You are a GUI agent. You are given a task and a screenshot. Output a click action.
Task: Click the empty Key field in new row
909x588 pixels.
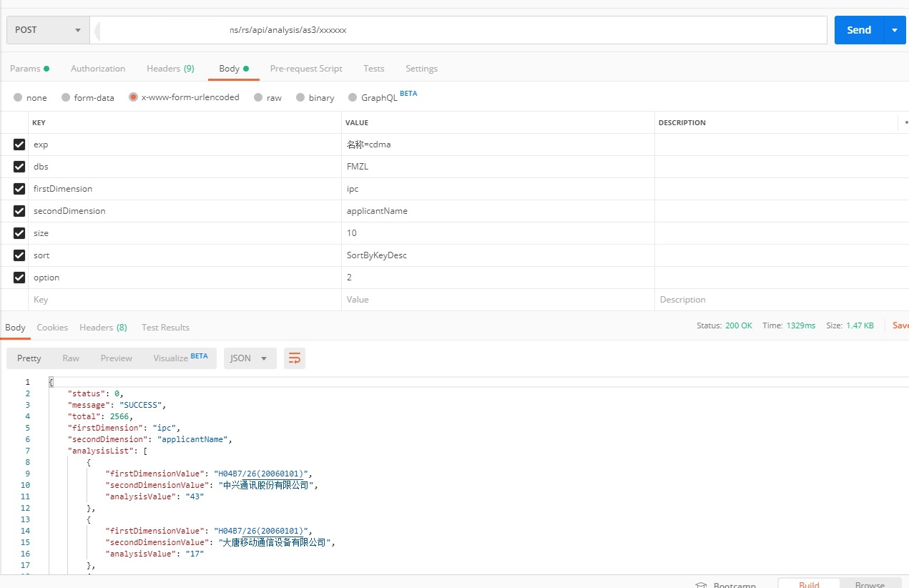[x=185, y=300]
